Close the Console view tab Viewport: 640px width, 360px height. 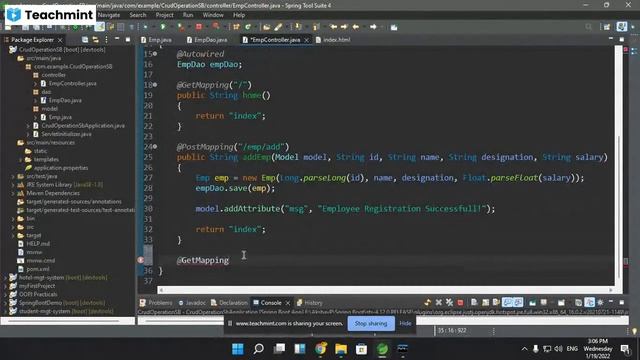click(x=288, y=303)
